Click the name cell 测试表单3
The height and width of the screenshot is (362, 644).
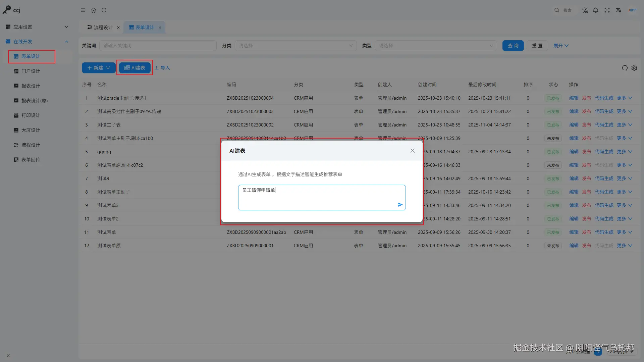[x=108, y=205]
